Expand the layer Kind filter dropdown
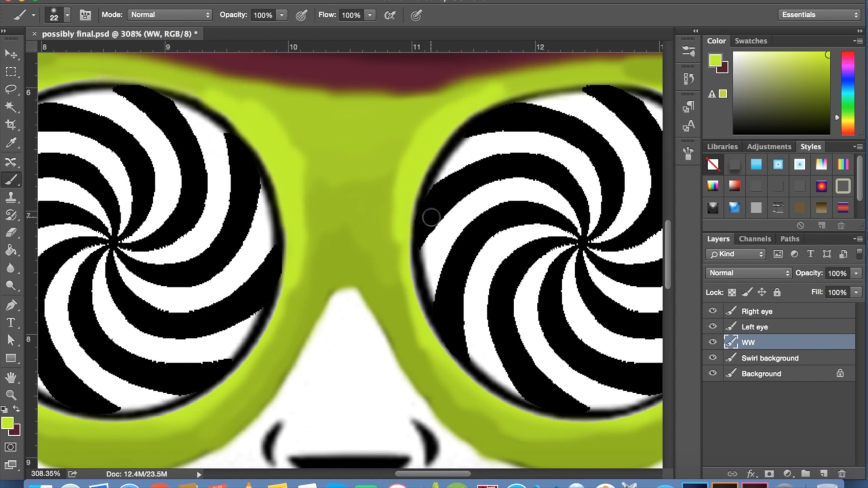Viewport: 868px width, 488px height. [x=736, y=254]
